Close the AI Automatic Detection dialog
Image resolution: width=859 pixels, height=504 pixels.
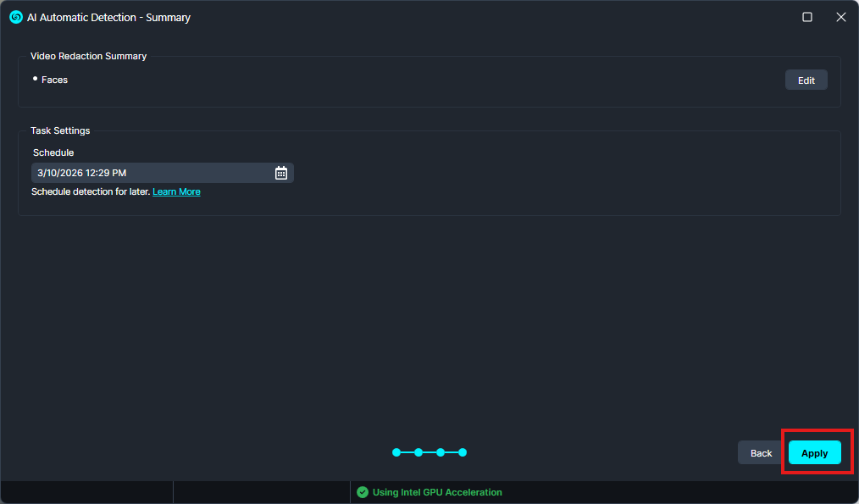(841, 17)
